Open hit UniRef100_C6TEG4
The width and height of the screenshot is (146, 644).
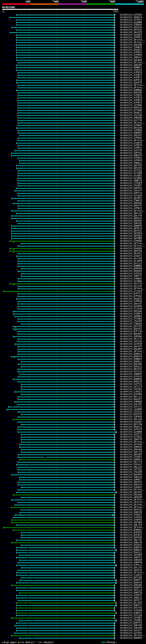[x=131, y=15]
